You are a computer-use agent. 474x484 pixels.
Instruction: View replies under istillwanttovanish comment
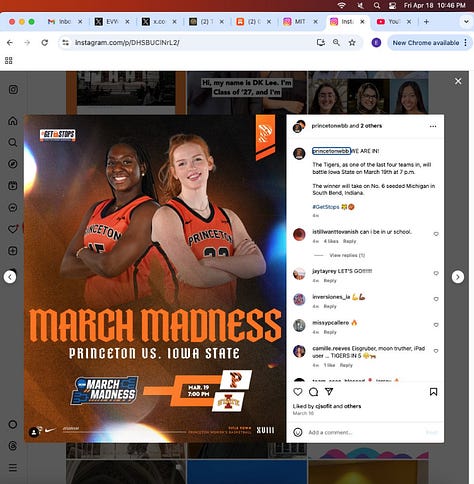pos(347,255)
